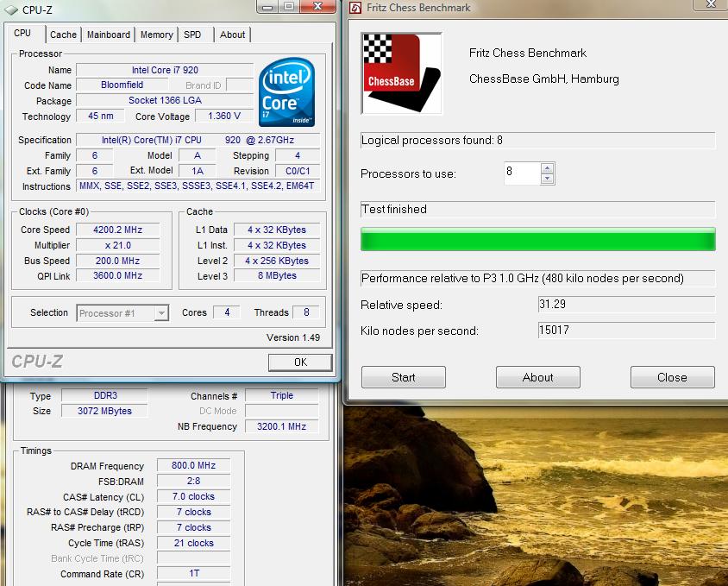Increase Processors to use with up arrow
The height and width of the screenshot is (586, 728).
[548, 168]
